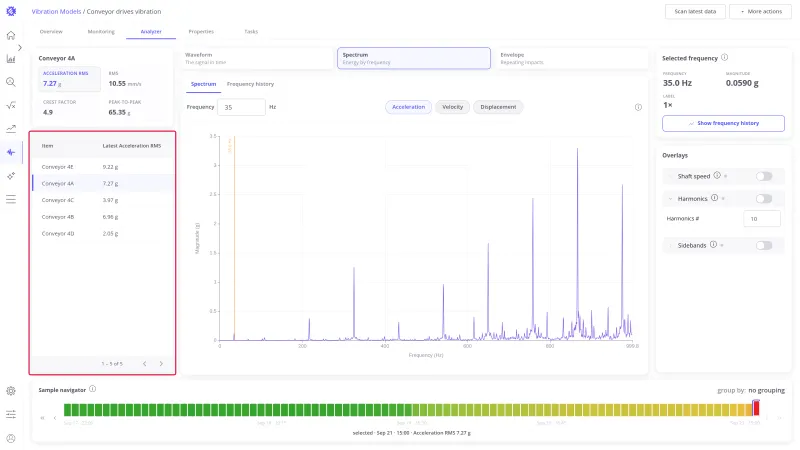Open the Home icon in sidebar

pos(11,35)
